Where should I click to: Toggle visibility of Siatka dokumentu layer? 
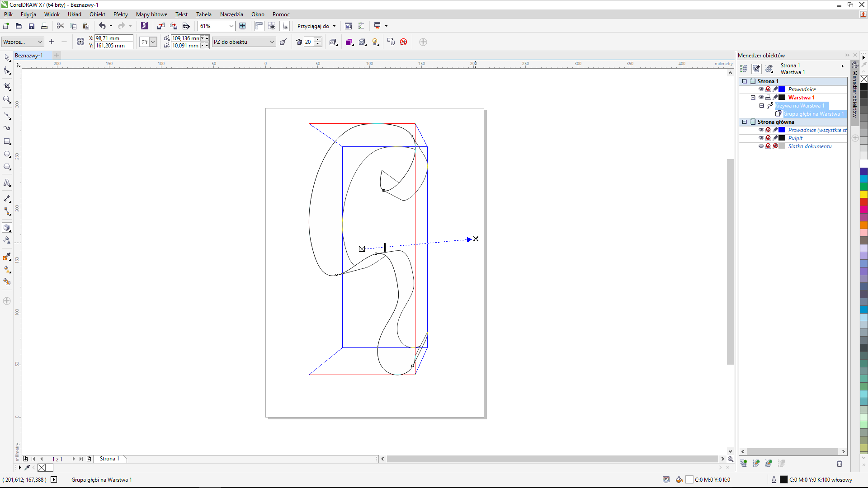(x=761, y=146)
